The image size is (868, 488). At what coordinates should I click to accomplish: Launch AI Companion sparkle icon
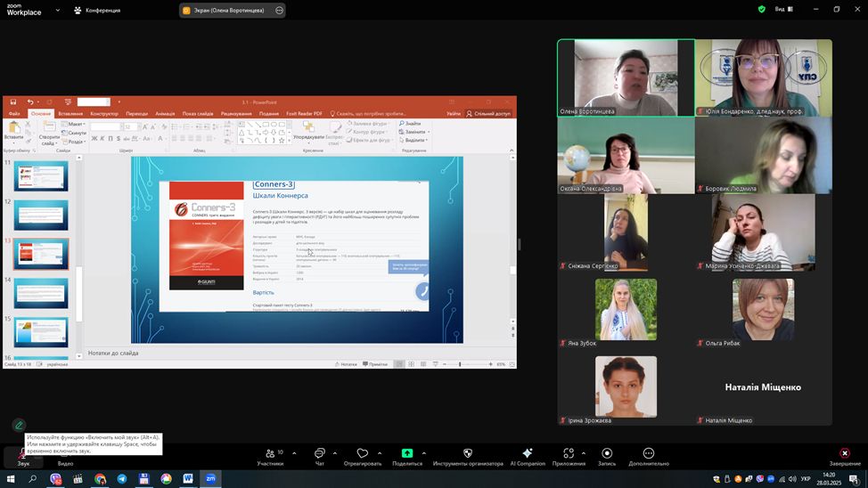528,454
